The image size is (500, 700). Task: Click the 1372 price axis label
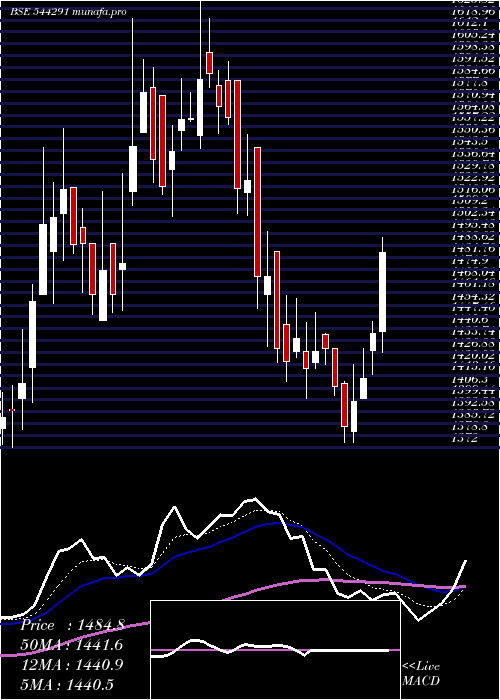tap(466, 438)
